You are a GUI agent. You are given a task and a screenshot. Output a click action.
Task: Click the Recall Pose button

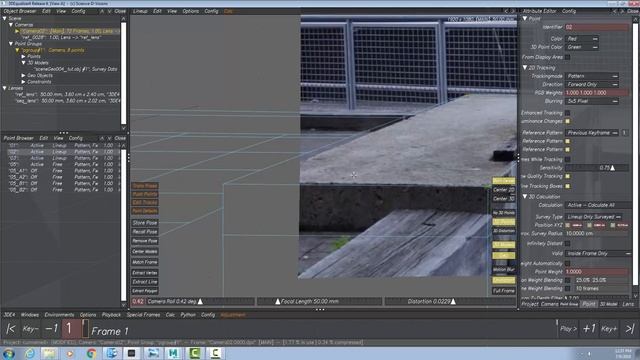pyautogui.click(x=145, y=232)
